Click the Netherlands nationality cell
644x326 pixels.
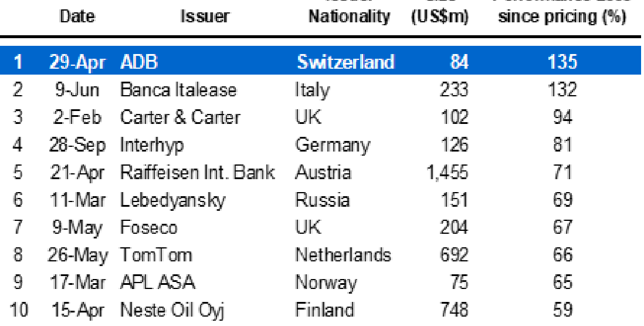(343, 255)
